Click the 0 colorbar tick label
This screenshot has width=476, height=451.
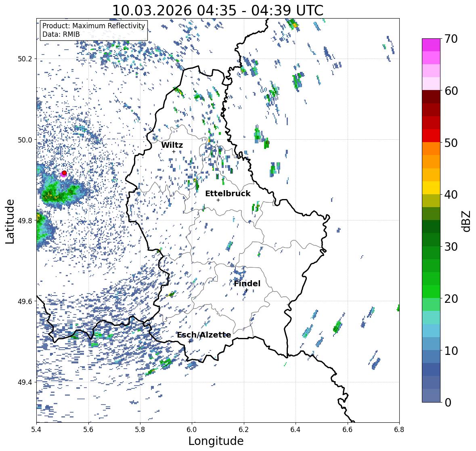[448, 403]
